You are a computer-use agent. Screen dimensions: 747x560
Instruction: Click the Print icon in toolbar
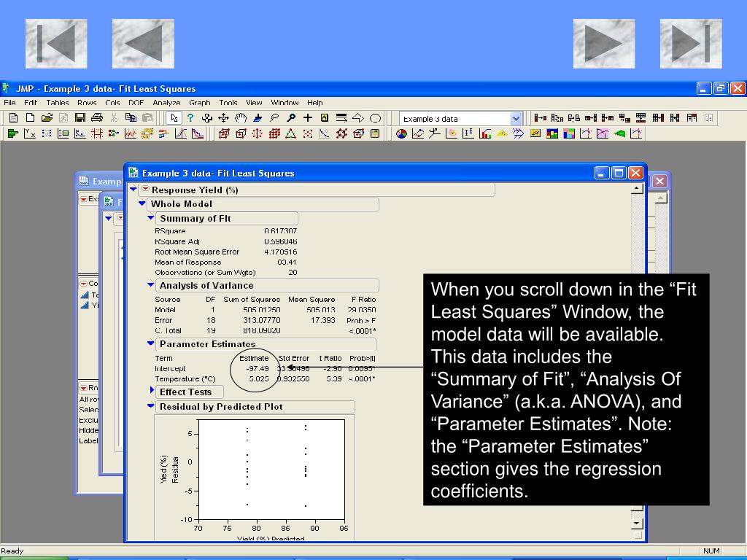point(97,118)
